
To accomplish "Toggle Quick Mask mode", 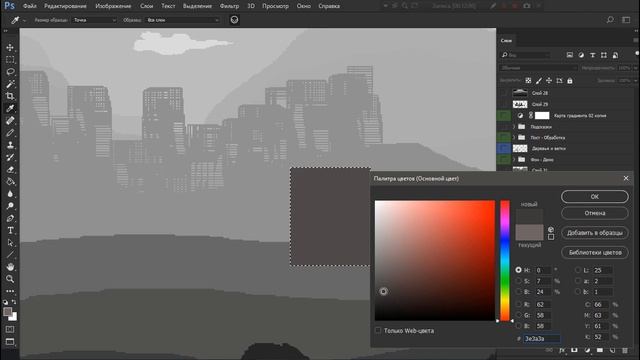I will 10,329.
